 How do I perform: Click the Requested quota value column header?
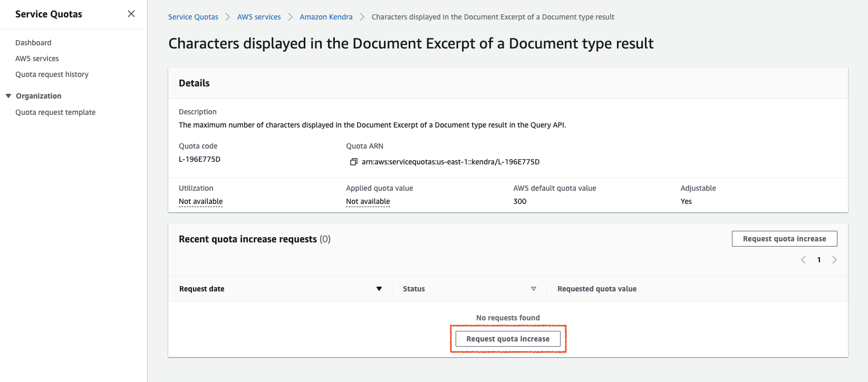pyautogui.click(x=596, y=289)
